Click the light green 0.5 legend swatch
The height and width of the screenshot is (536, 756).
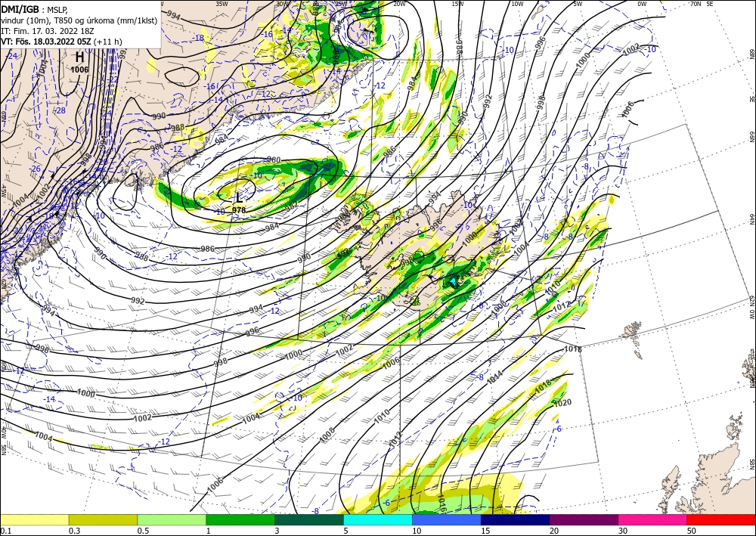[x=172, y=519]
